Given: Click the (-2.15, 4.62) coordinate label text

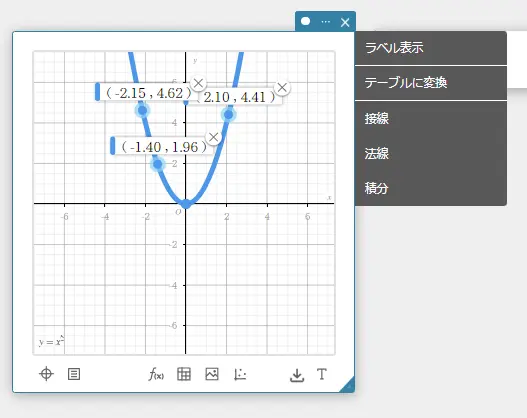Looking at the screenshot, I should (x=149, y=93).
